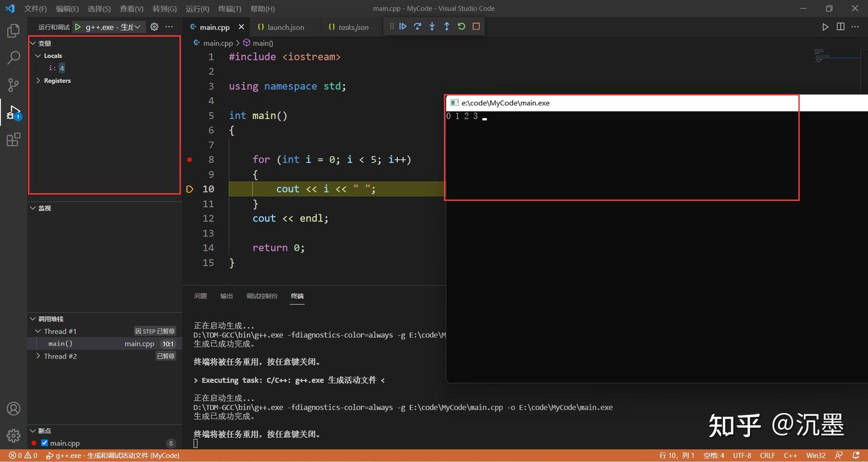868x462 pixels.
Task: Click the Continue debug icon
Action: [x=403, y=27]
